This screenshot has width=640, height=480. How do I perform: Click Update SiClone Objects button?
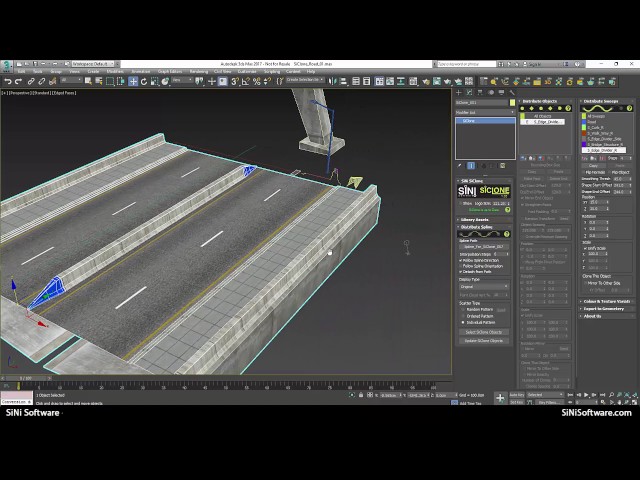[x=484, y=341]
